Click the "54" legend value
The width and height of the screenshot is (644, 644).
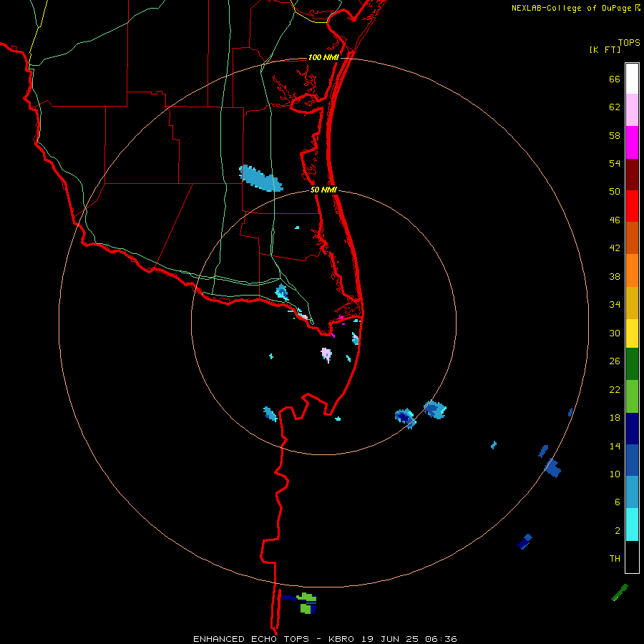pyautogui.click(x=615, y=163)
